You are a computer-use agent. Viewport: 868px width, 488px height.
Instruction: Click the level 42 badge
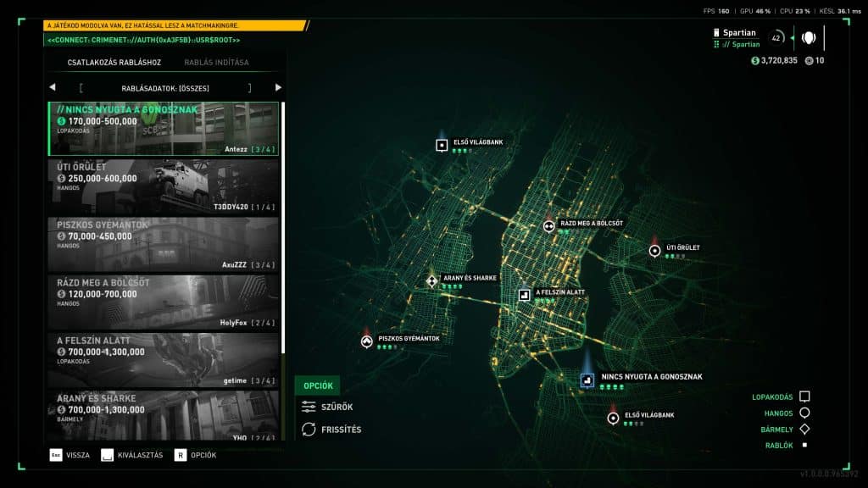[776, 37]
